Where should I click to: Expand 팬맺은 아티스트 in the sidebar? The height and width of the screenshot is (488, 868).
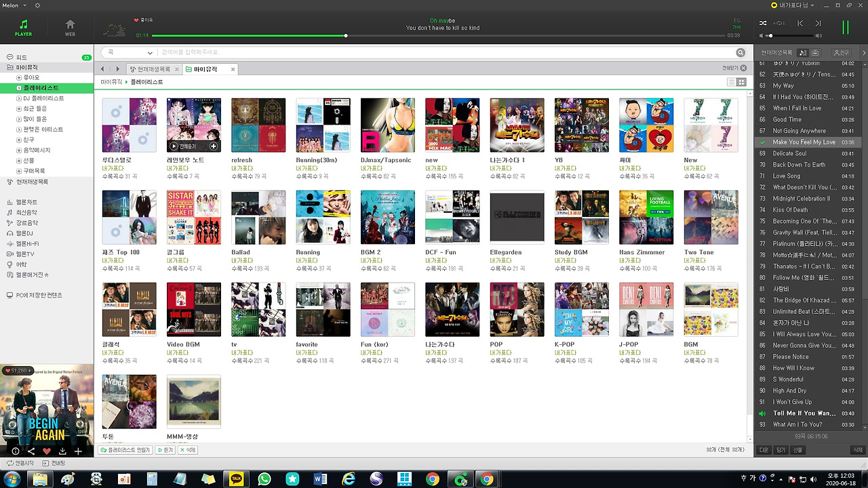coord(19,129)
